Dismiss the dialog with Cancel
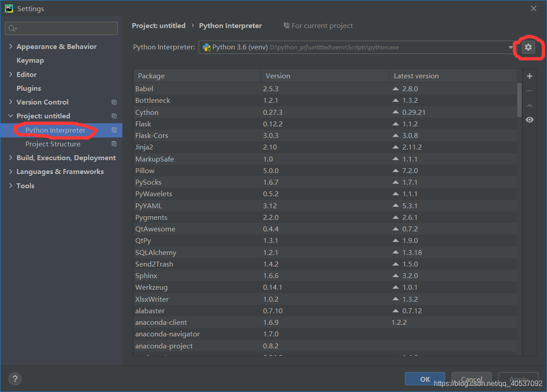This screenshot has height=392, width=547. tap(471, 379)
